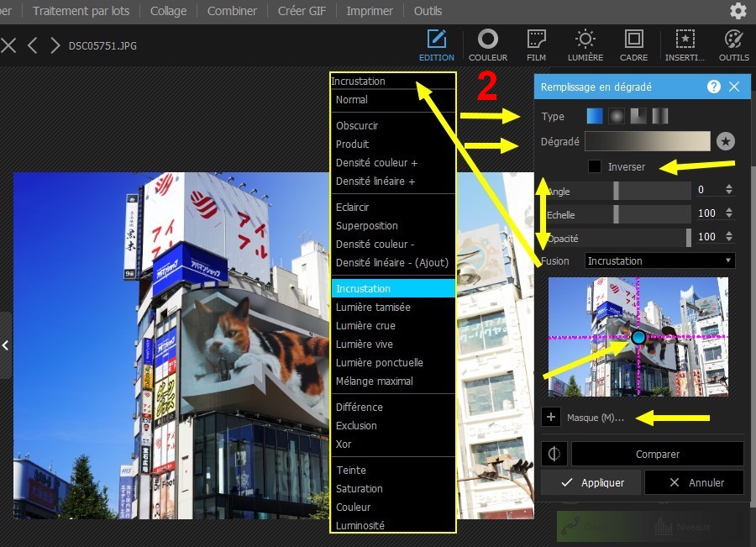Click the Opacité slider track
This screenshot has width=756, height=547.
point(618,237)
